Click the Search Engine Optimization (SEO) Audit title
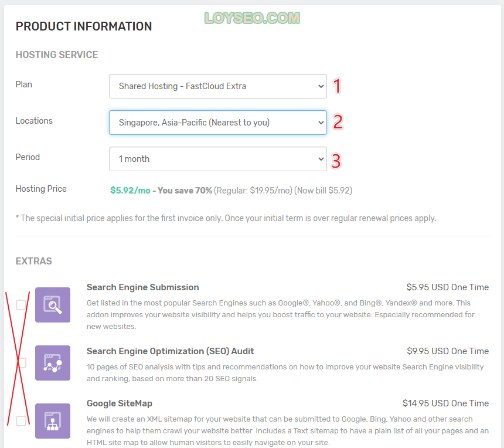Viewport: 504px width, 448px height. (x=170, y=351)
